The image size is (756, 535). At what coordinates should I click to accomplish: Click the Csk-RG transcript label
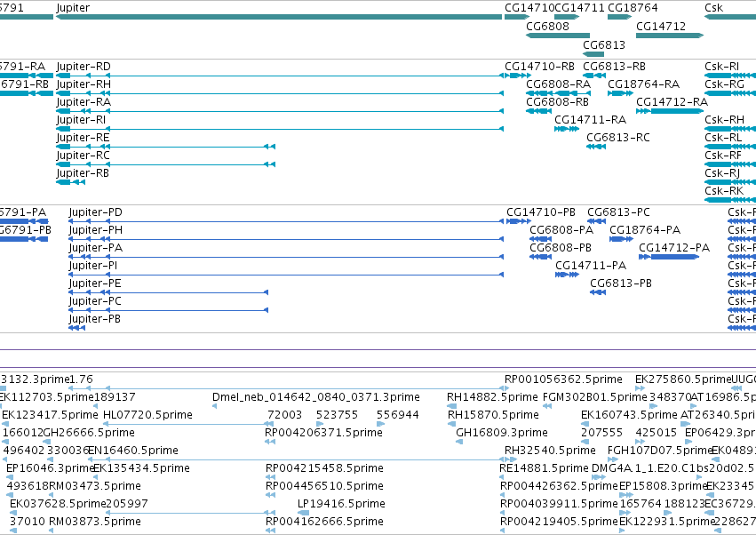[x=724, y=84]
